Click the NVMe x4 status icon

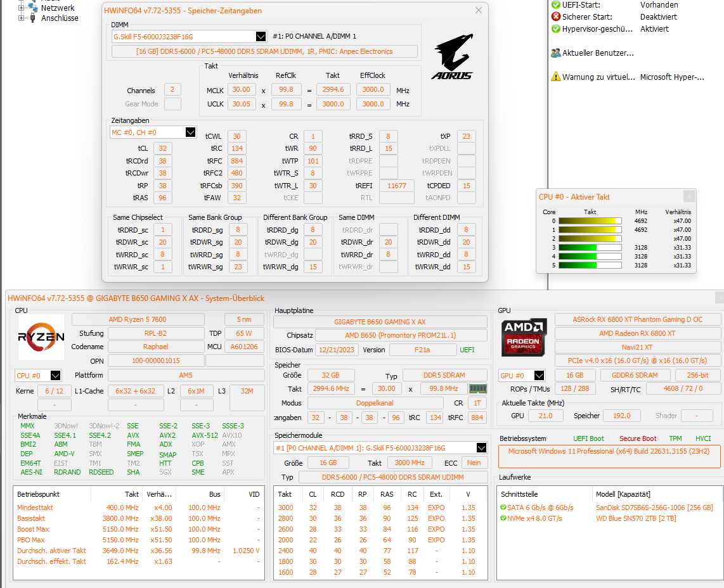pyautogui.click(x=503, y=518)
